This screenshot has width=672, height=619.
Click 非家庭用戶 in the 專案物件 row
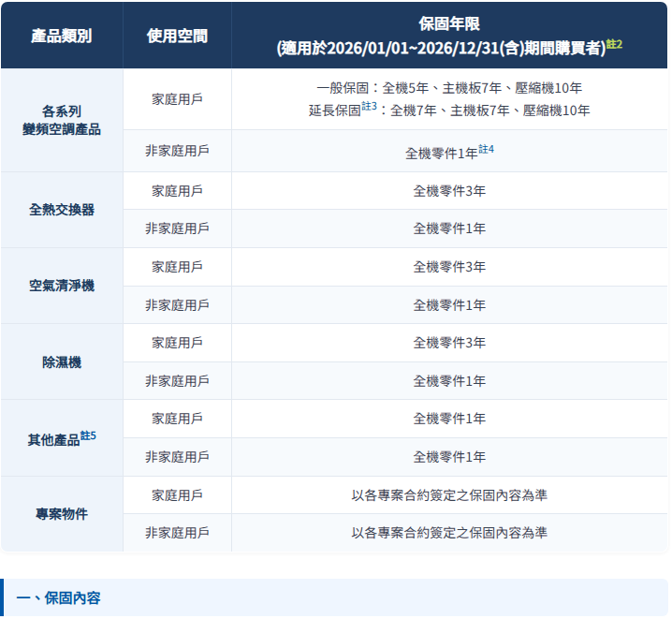(177, 533)
